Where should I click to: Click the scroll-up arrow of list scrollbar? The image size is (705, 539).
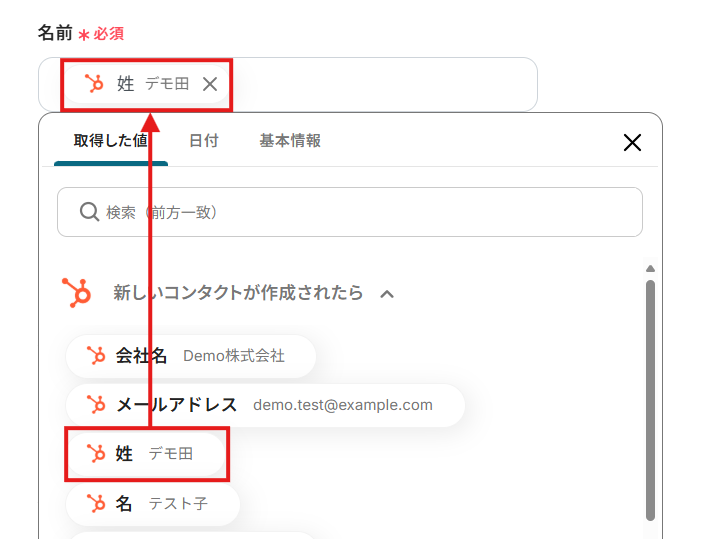tap(650, 268)
